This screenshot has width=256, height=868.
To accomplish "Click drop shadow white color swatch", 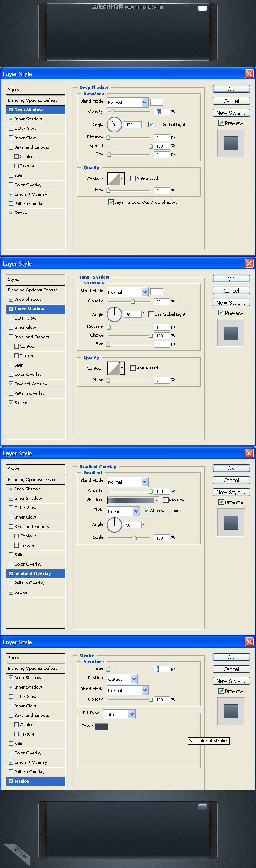I will click(157, 102).
